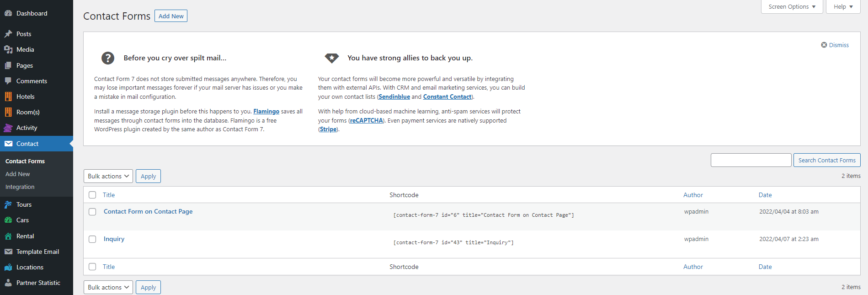This screenshot has width=868, height=295.
Task: Select the Inquiry shortcode id="43" text
Action: point(453,242)
